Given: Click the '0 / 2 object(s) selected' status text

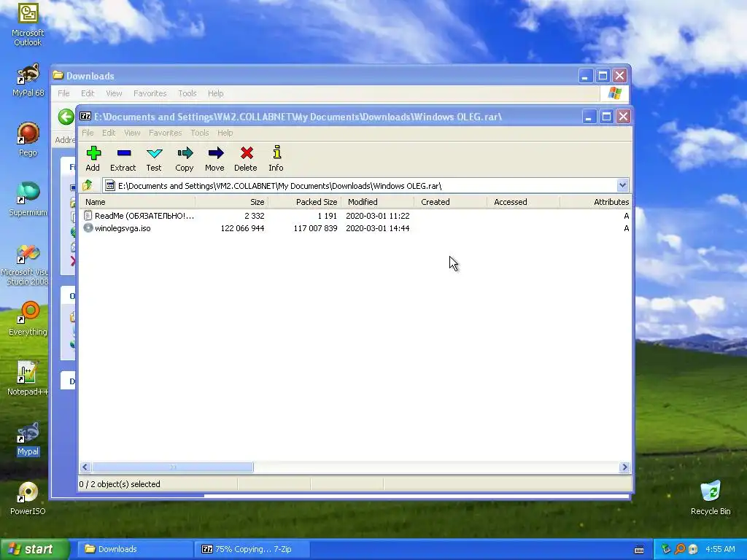Looking at the screenshot, I should click(120, 484).
